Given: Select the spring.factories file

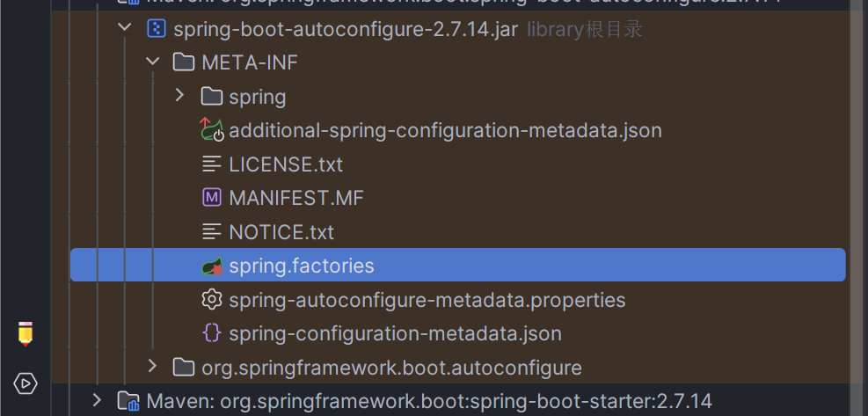Looking at the screenshot, I should (458, 265).
